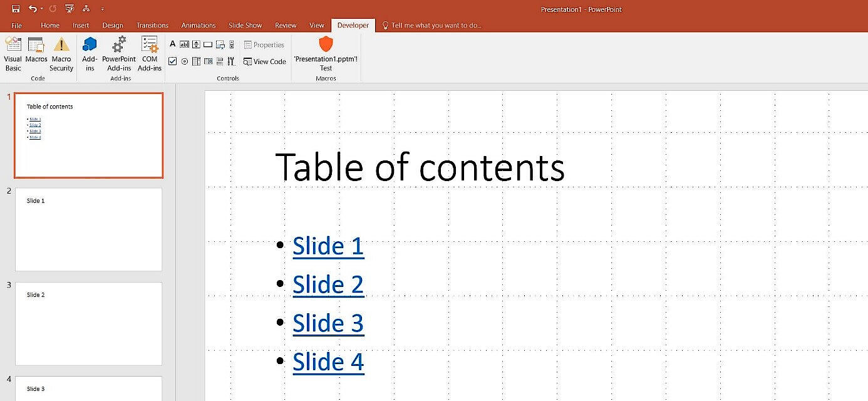Open View Code for the selected control

(x=265, y=61)
